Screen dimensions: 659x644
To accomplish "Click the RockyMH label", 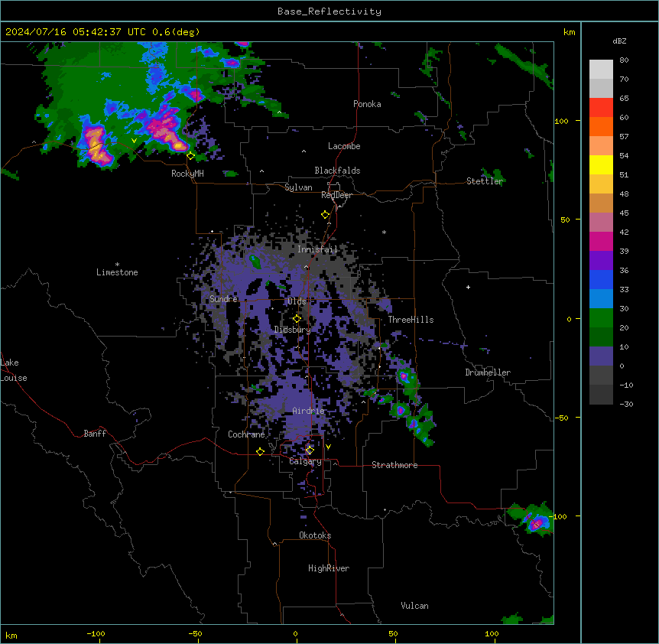I will [x=187, y=174].
